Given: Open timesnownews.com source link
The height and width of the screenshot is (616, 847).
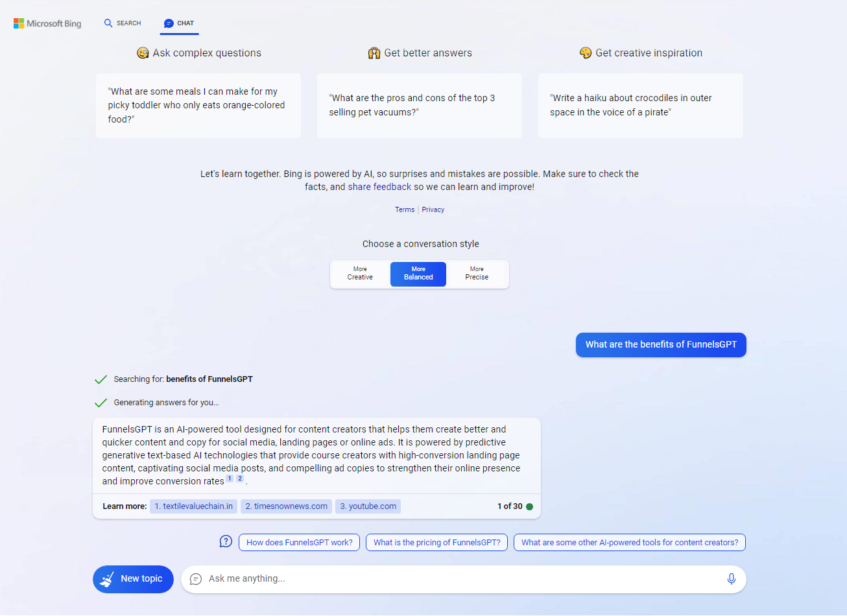Looking at the screenshot, I should [x=286, y=506].
